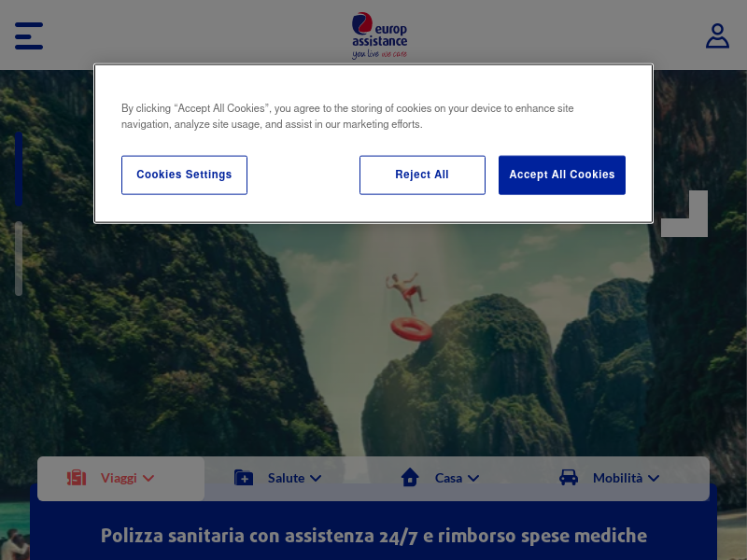
Task: Accept All Cookies button
Action: pyautogui.click(x=562, y=175)
